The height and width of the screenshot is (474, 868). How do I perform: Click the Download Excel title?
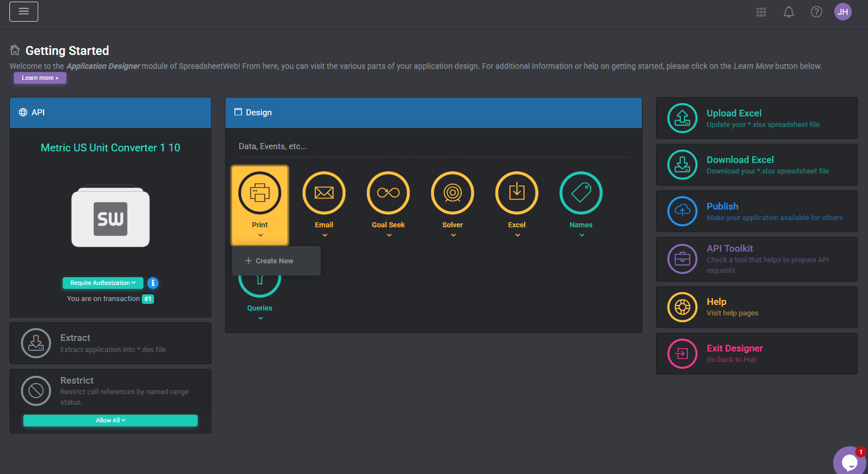[x=740, y=160]
